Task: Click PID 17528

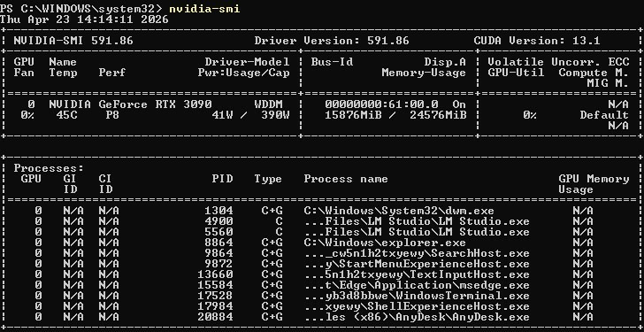Action: pyautogui.click(x=215, y=296)
